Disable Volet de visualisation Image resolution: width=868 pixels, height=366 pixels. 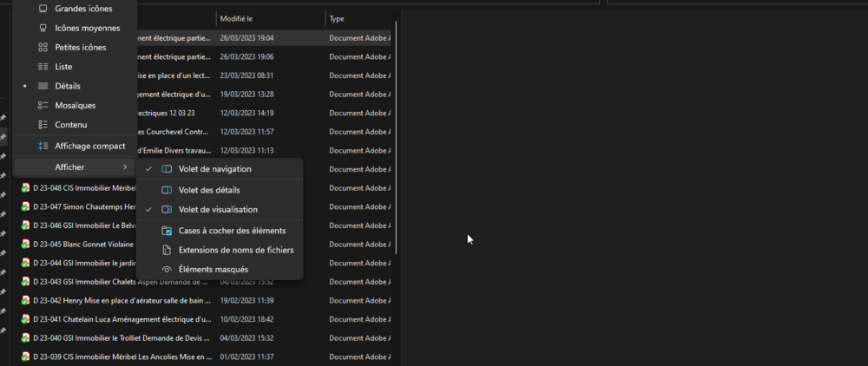tap(217, 210)
